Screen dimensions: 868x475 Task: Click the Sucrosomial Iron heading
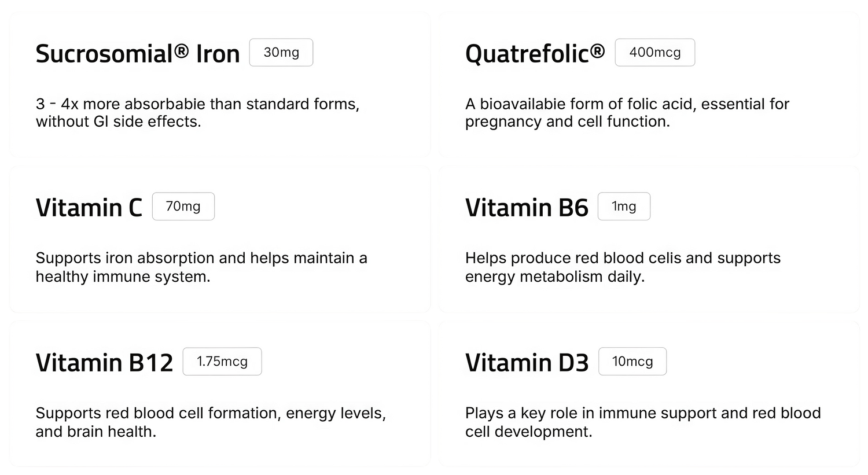[x=137, y=54]
